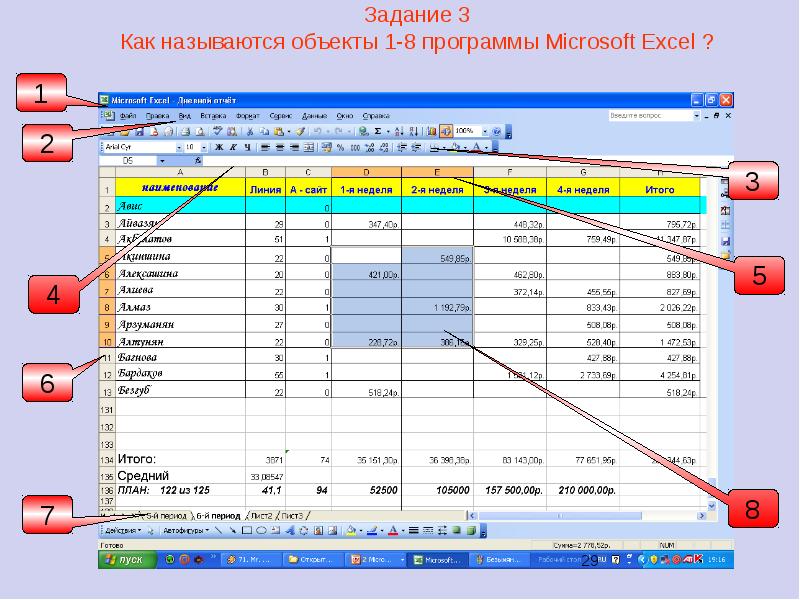Click the Excel document icon beside Файл

click(107, 115)
